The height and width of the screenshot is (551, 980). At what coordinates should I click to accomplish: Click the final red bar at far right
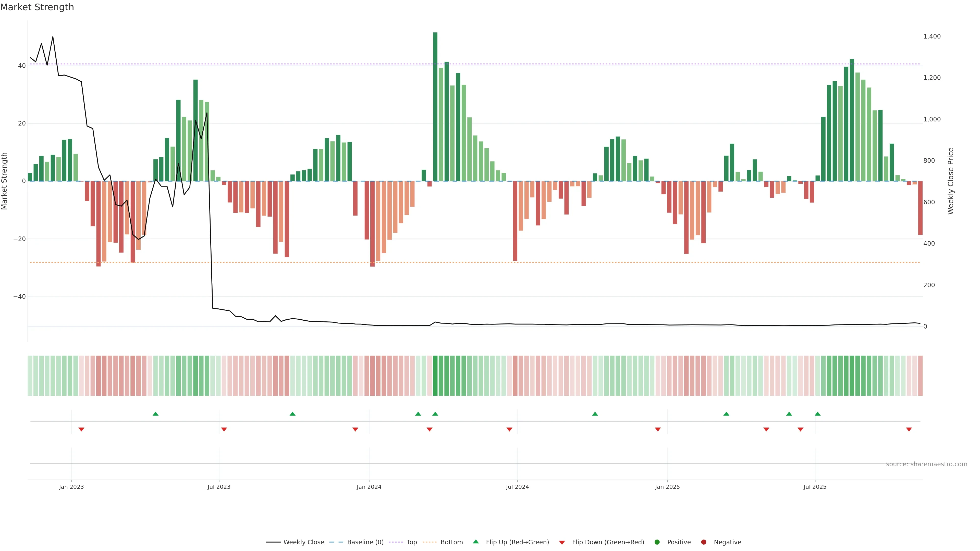point(920,208)
